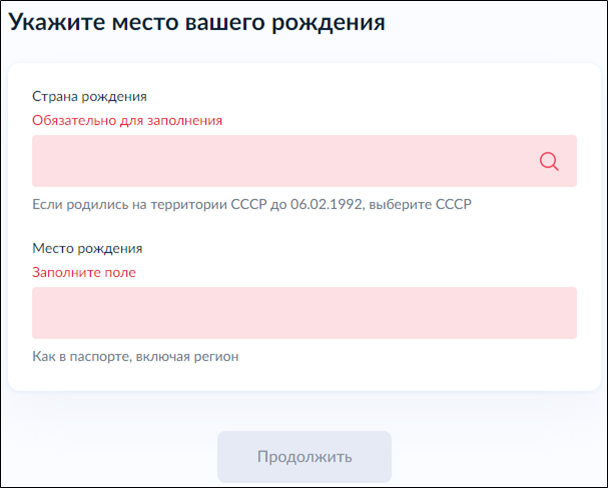Click the Заполните поле error text

click(84, 272)
